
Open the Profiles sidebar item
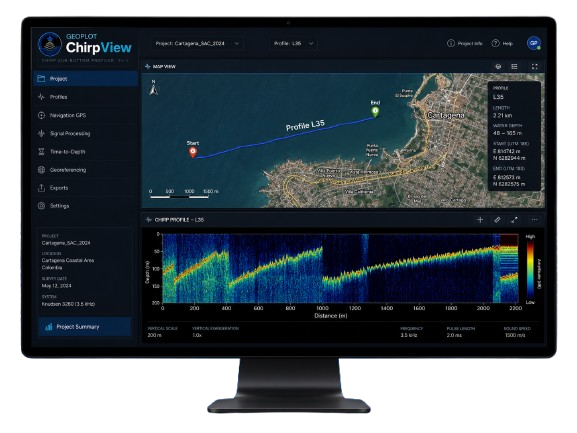pos(85,97)
